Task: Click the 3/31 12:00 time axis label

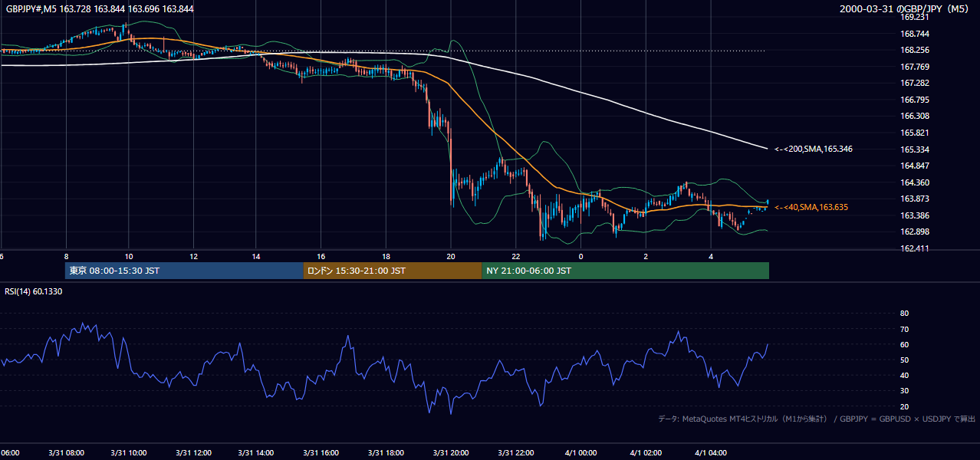Action: coord(193,453)
